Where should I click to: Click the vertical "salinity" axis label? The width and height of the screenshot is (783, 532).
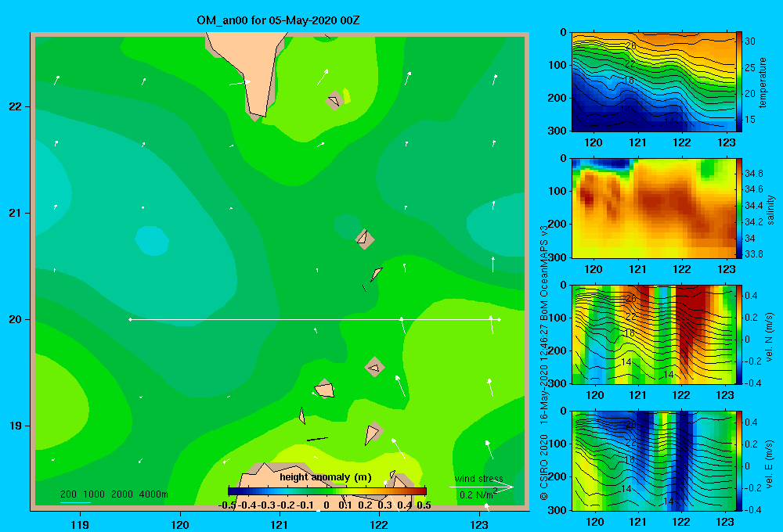770,210
